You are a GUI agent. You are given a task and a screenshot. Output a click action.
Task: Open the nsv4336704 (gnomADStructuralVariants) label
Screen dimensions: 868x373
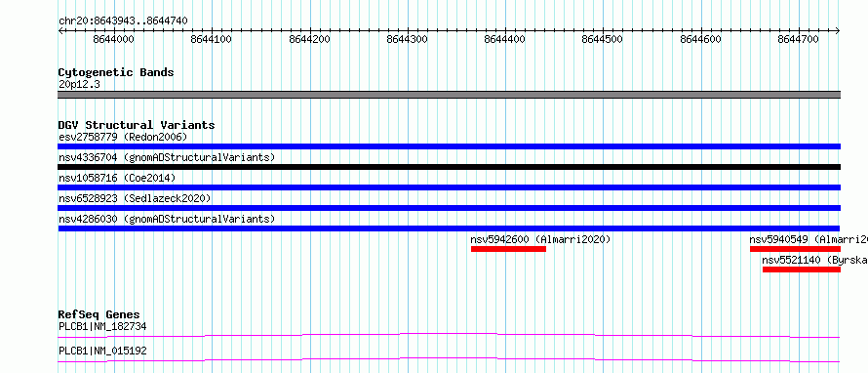pos(167,157)
